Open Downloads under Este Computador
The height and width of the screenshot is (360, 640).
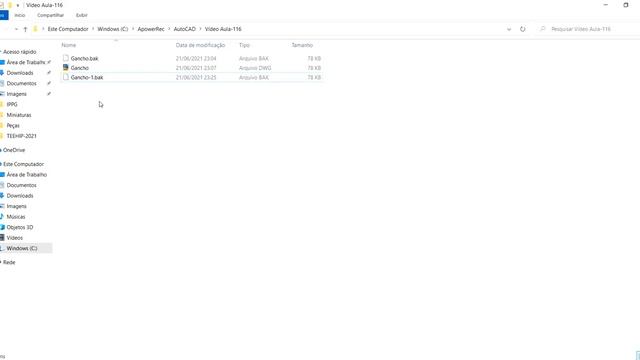pyautogui.click(x=20, y=196)
